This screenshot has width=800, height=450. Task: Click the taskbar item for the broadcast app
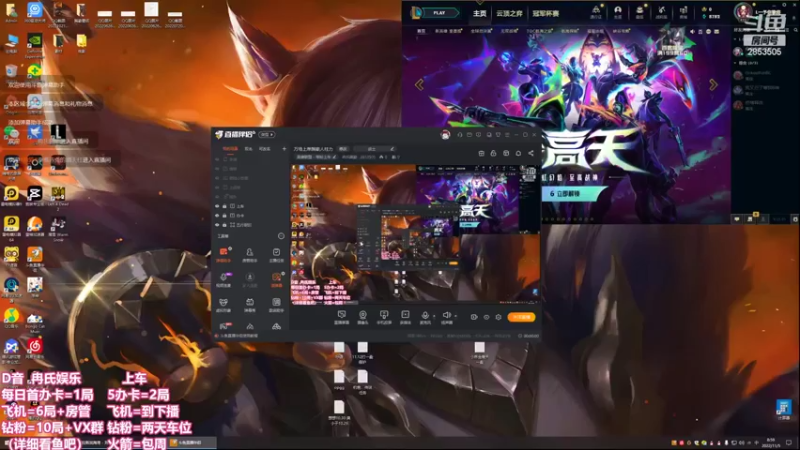click(192, 442)
